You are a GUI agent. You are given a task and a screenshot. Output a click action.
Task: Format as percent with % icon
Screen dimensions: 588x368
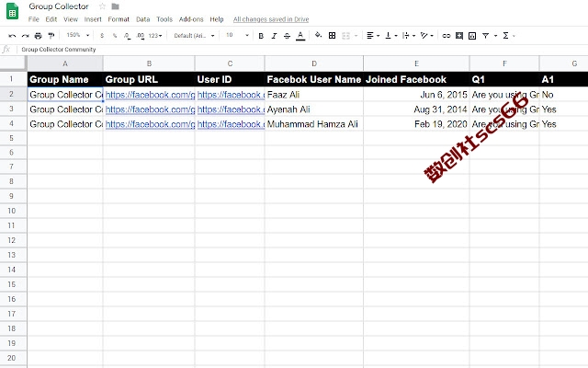click(x=115, y=36)
